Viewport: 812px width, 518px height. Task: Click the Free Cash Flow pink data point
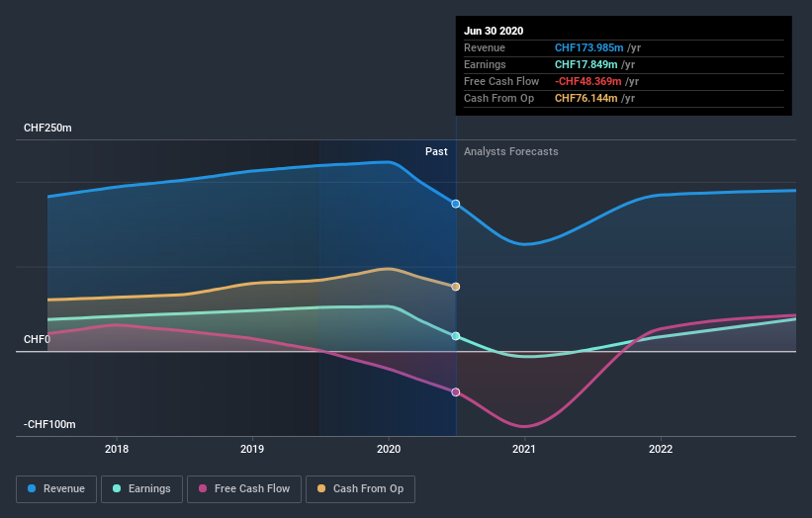point(456,392)
